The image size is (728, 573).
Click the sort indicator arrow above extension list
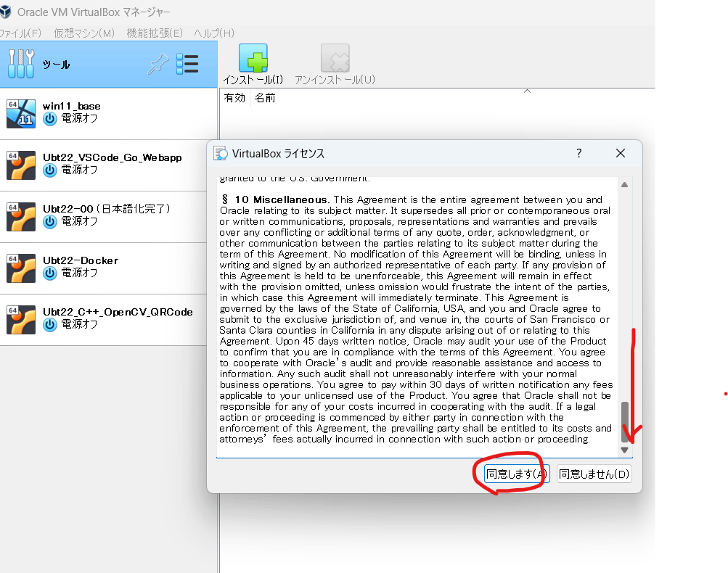coord(527,91)
